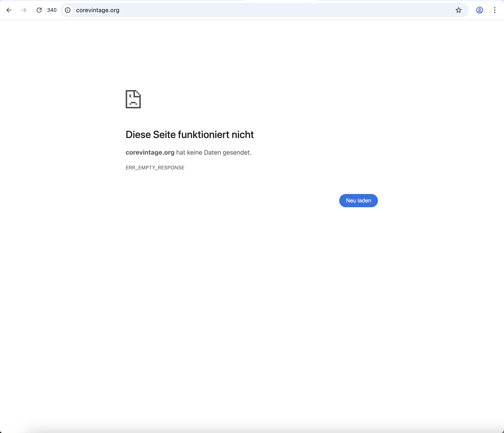Open the profile account icon
The height and width of the screenshot is (433, 504).
[x=479, y=10]
